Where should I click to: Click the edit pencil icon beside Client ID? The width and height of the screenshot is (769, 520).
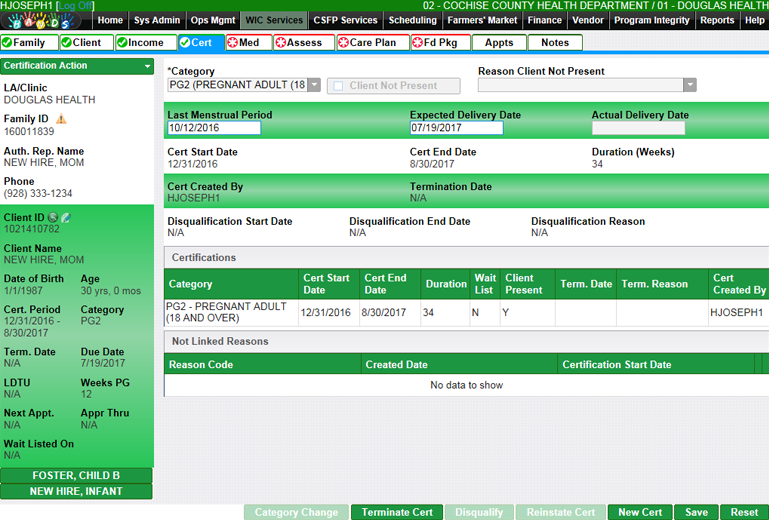(65, 217)
